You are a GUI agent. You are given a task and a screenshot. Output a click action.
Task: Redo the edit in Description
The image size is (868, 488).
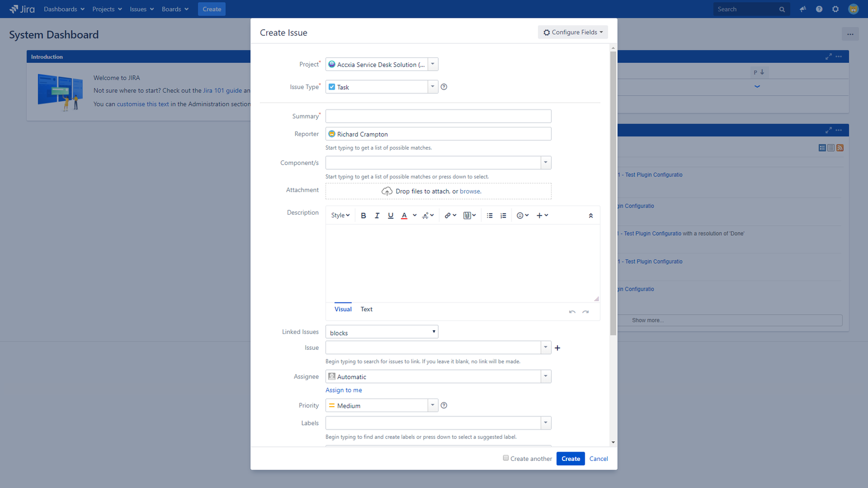point(585,312)
